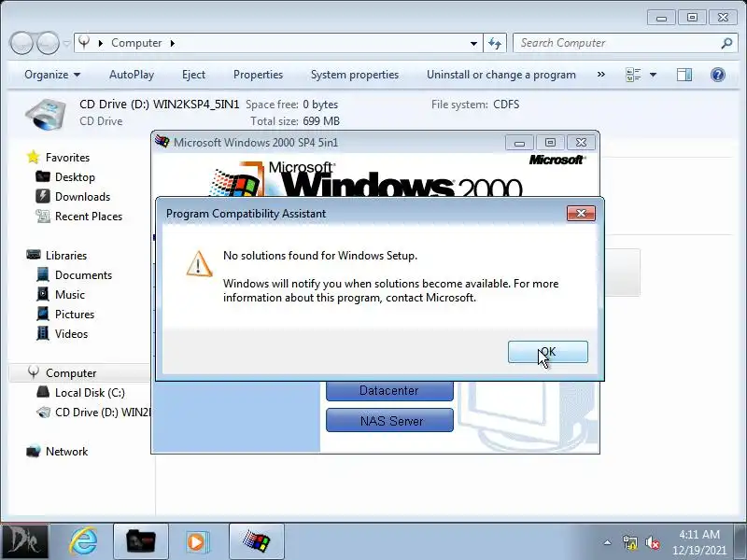
Task: Click the Show desktop strip
Action: click(x=742, y=541)
